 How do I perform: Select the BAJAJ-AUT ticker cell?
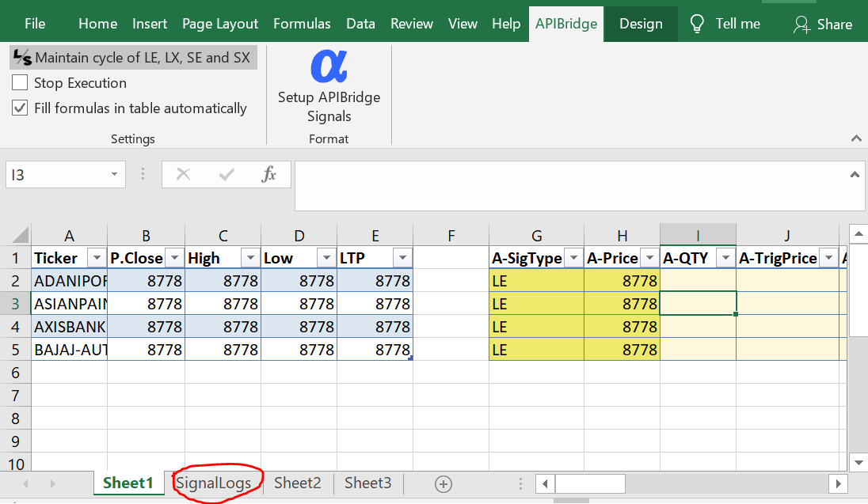coord(70,350)
